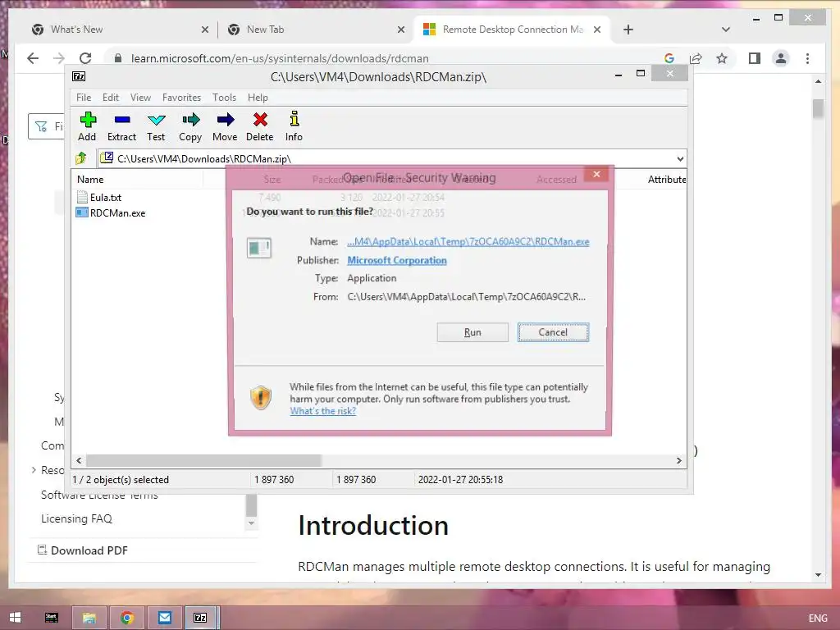Expand the Reso… sidebar tree item

coord(34,470)
